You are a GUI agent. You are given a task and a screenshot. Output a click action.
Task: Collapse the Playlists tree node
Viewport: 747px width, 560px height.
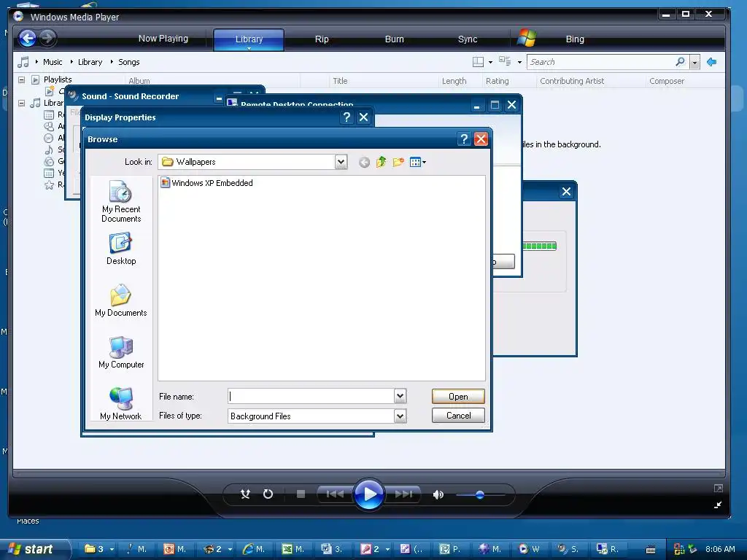[21, 79]
